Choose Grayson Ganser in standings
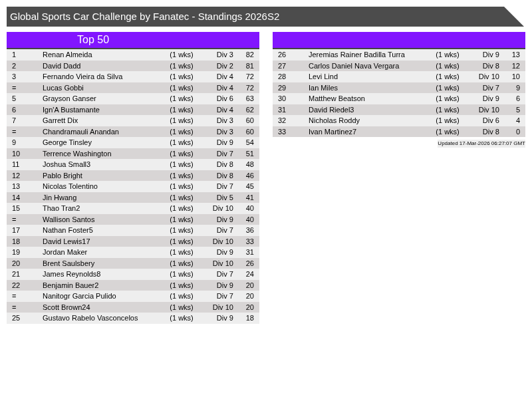 pos(69,98)
